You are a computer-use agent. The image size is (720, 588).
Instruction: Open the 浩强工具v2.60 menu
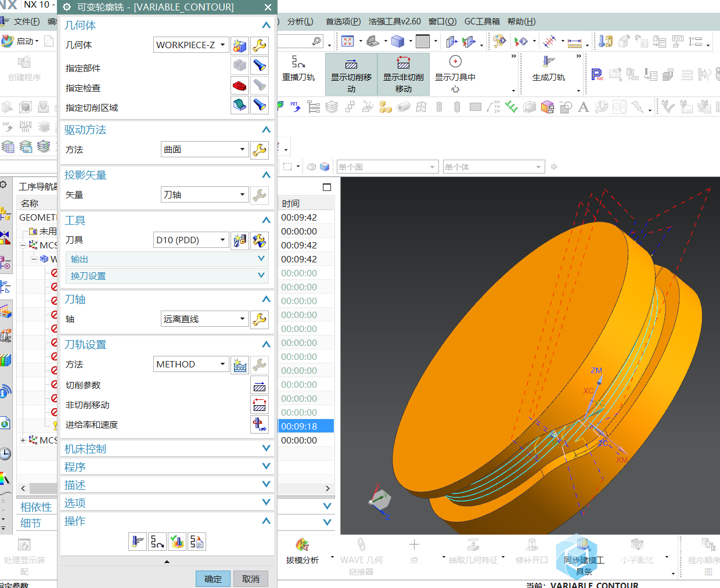tap(395, 21)
